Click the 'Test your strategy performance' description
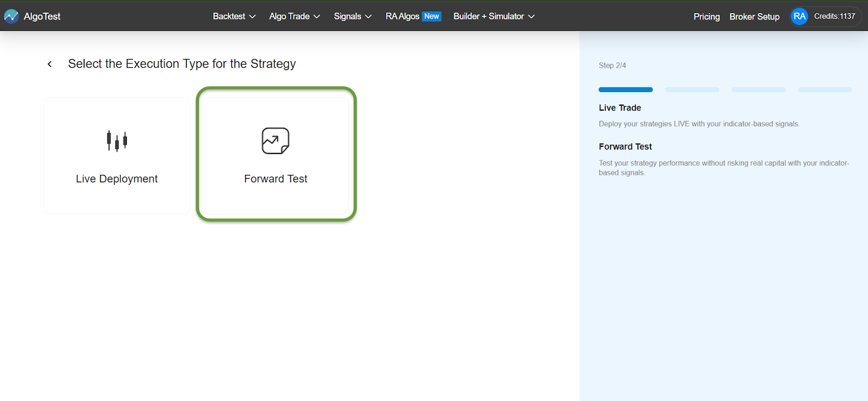Screen dimensions: 868x401 point(724,168)
